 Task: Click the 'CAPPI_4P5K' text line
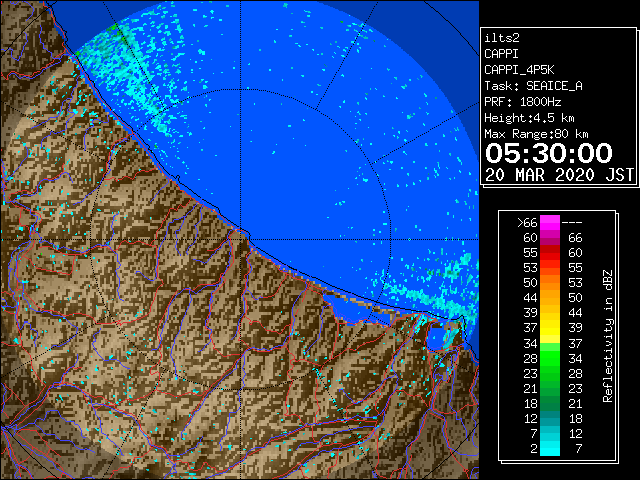(519, 70)
